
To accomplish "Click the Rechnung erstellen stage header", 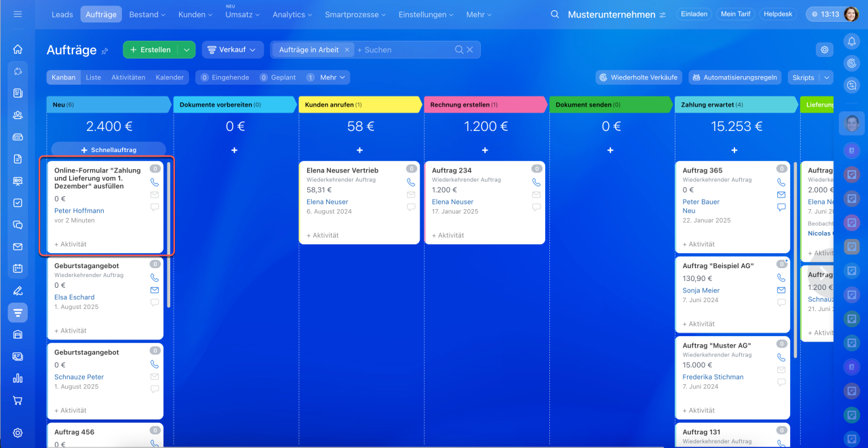I will (x=486, y=105).
